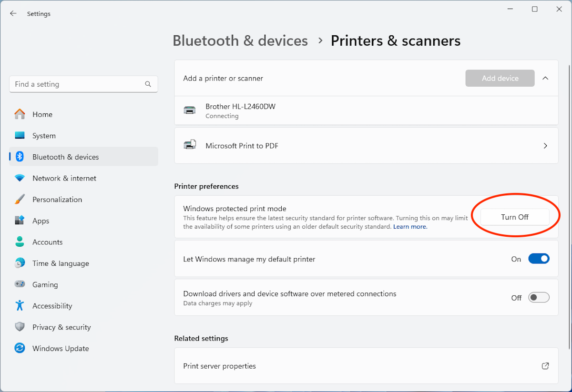Viewport: 572px width, 392px height.
Task: Expand the Microsoft Print to PDF entry
Action: [x=545, y=146]
